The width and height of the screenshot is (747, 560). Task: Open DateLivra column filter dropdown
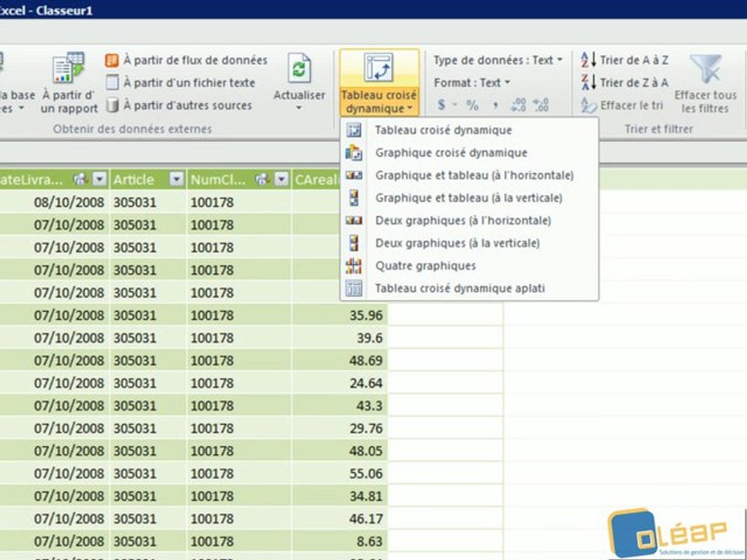(99, 180)
